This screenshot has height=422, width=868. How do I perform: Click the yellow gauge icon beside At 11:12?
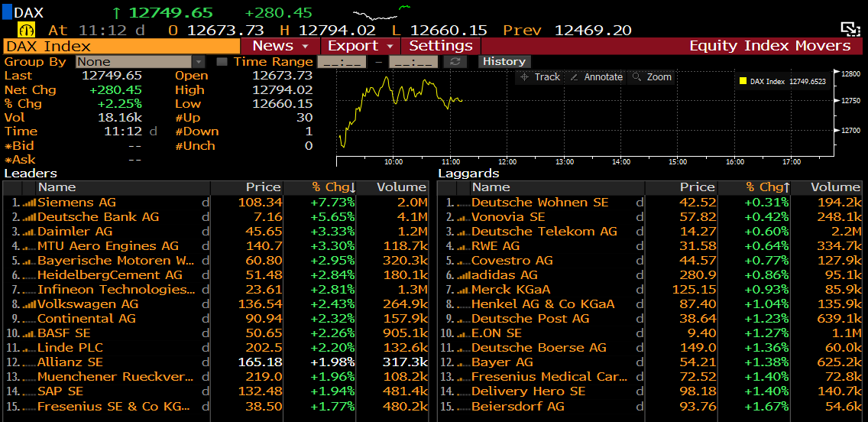coord(28,29)
